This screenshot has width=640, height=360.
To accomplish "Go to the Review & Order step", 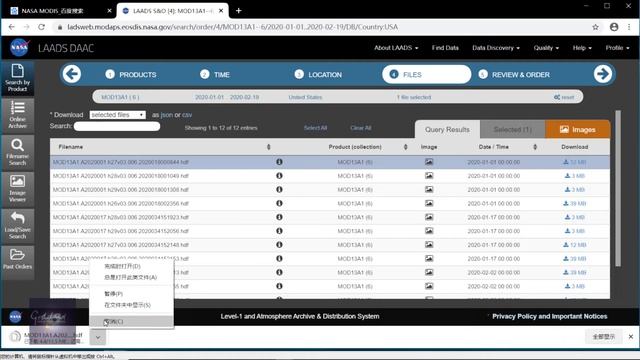I will [514, 75].
